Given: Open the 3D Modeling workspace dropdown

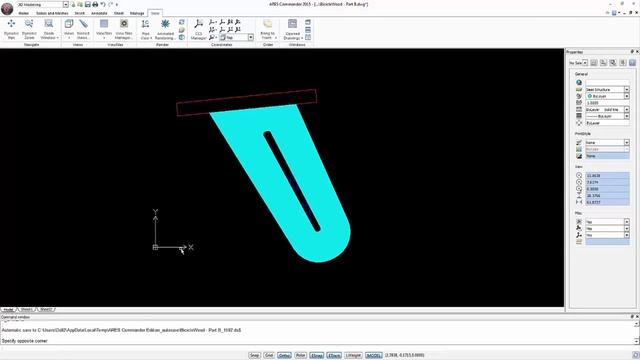Looking at the screenshot, I should pyautogui.click(x=66, y=4).
